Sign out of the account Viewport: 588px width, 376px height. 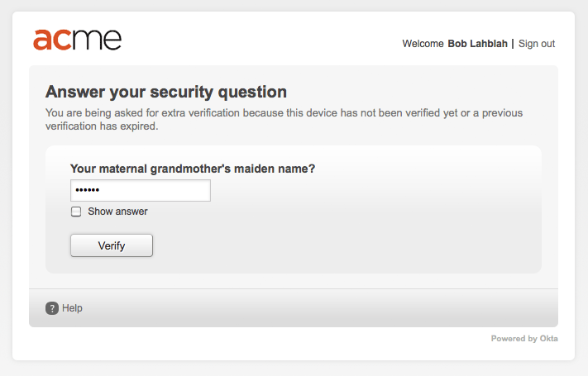[x=537, y=44]
